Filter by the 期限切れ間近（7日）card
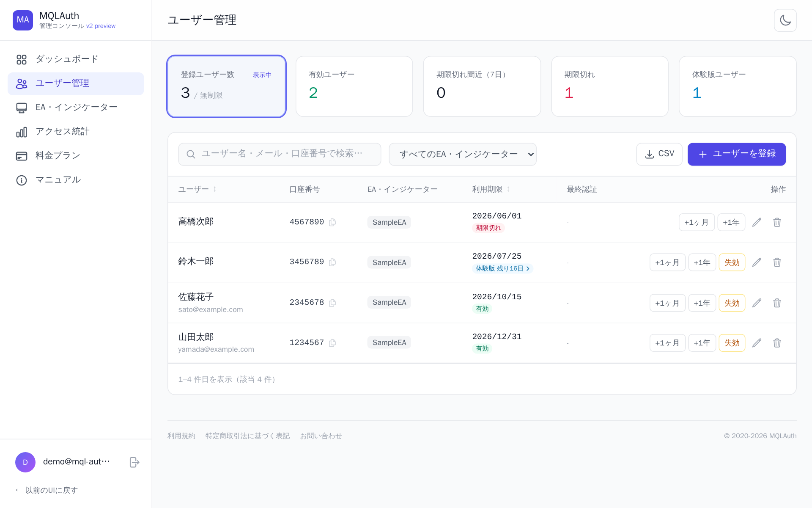This screenshot has height=508, width=812. [x=482, y=86]
